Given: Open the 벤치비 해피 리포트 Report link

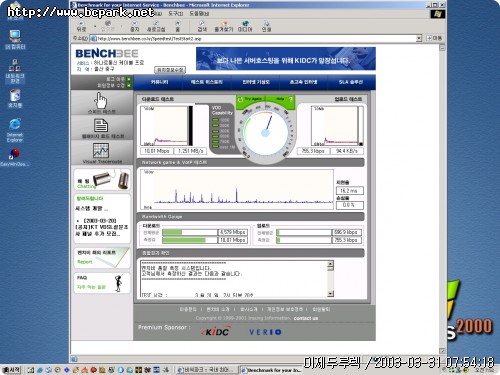Looking at the screenshot, I should point(102,258).
